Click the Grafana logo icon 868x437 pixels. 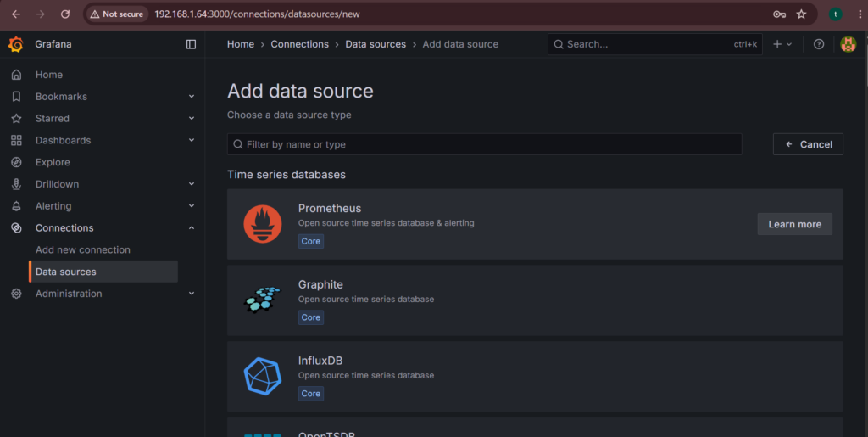16,44
